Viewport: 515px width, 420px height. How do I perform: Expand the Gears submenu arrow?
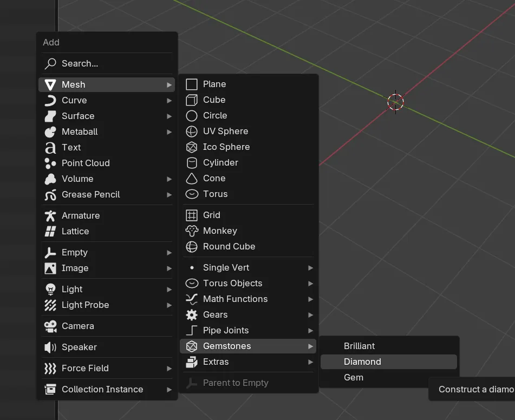tap(310, 315)
